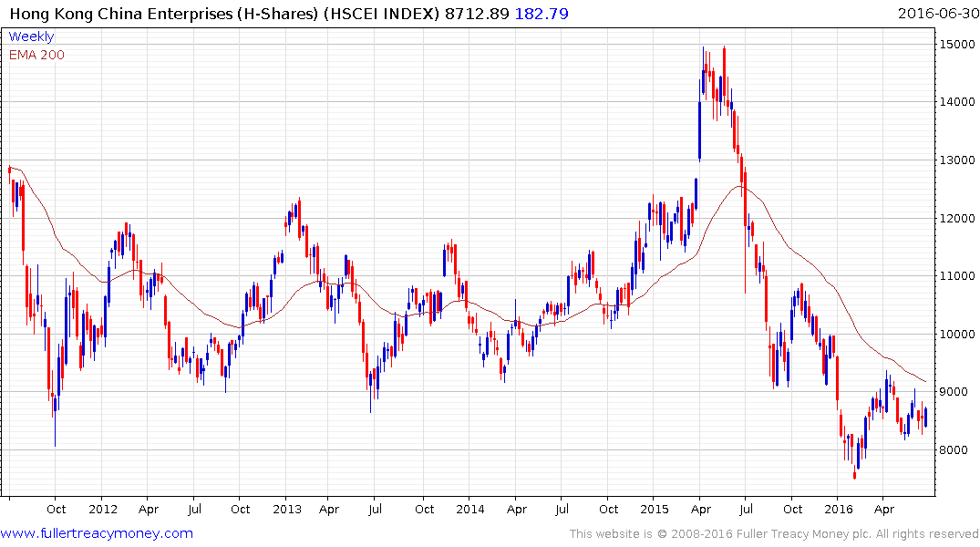Select the 2016 label on the time axis
Image resolution: width=980 pixels, height=547 pixels.
tap(839, 509)
